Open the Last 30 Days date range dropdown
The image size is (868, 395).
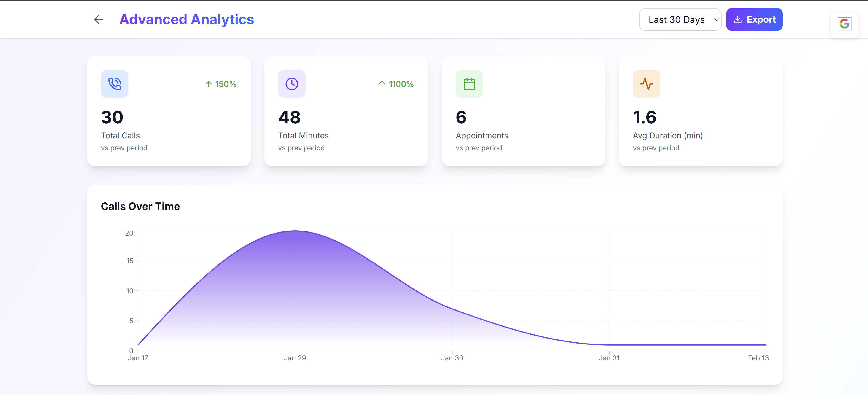click(x=680, y=19)
